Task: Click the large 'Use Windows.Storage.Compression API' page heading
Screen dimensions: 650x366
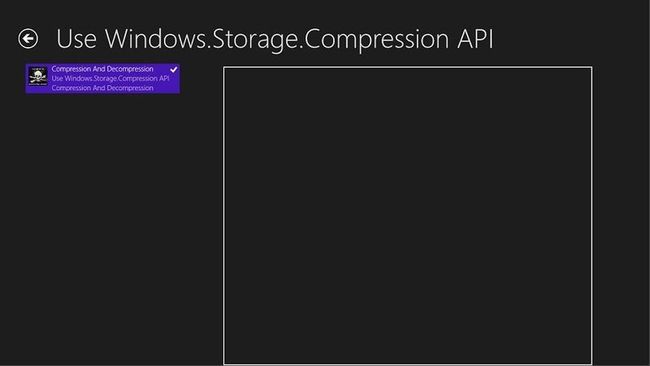Action: 275,39
